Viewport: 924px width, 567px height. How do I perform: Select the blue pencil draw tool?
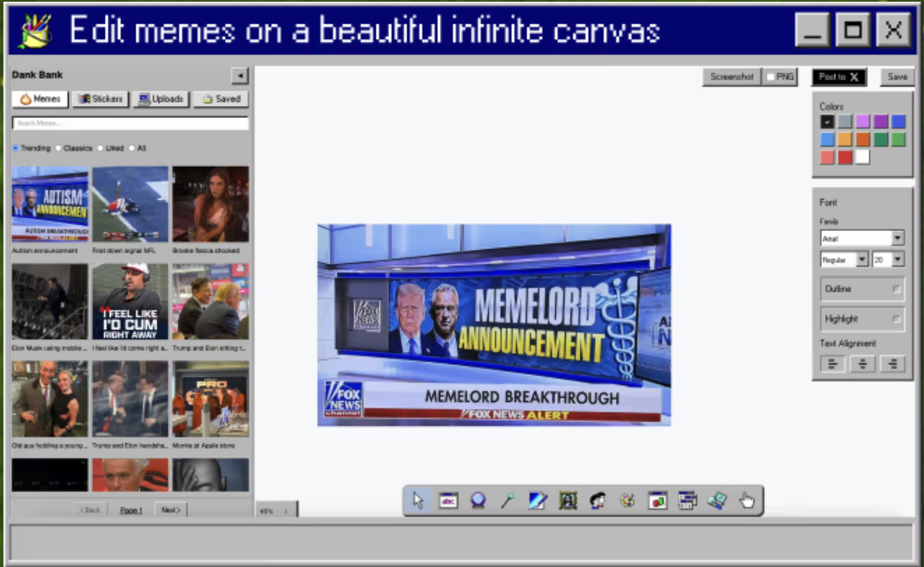point(537,500)
